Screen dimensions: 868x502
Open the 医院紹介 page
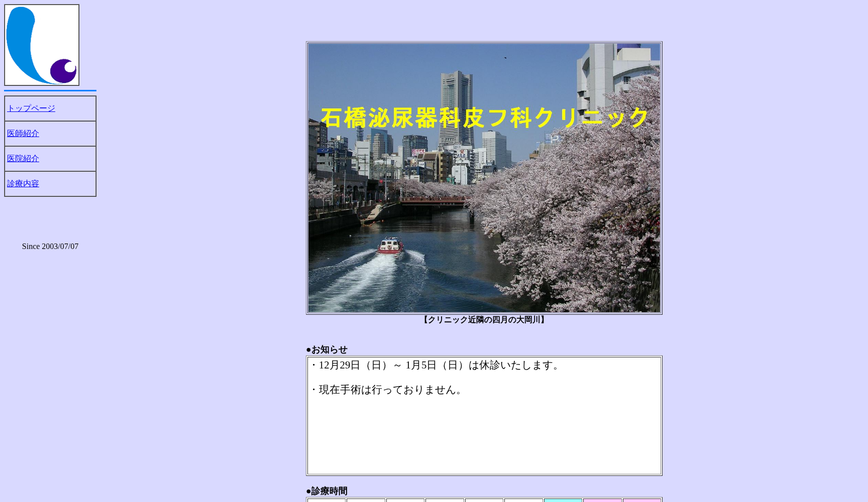[x=23, y=158]
